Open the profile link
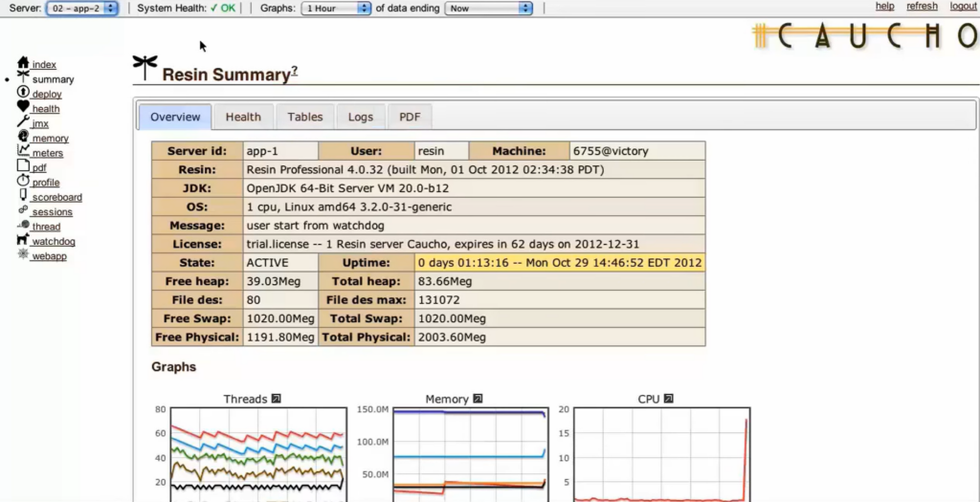This screenshot has height=502, width=980. point(46,183)
